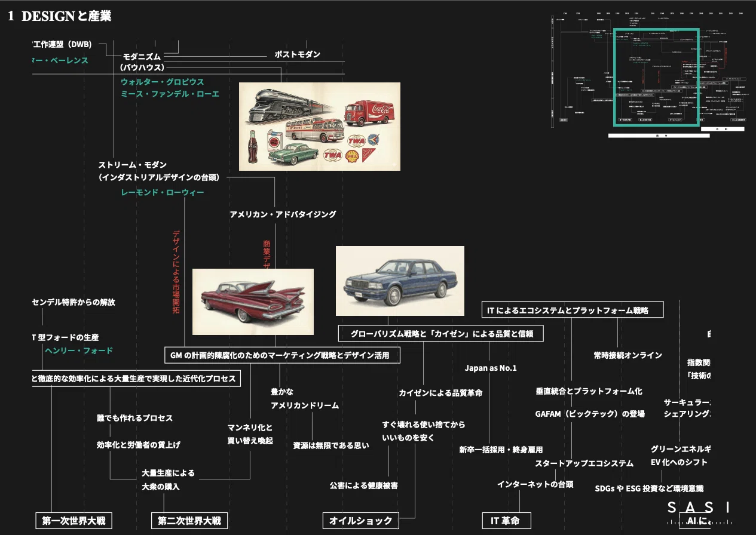Click the '効率化と労働者の賃上げ' node
756x535 pixels.
tap(139, 445)
